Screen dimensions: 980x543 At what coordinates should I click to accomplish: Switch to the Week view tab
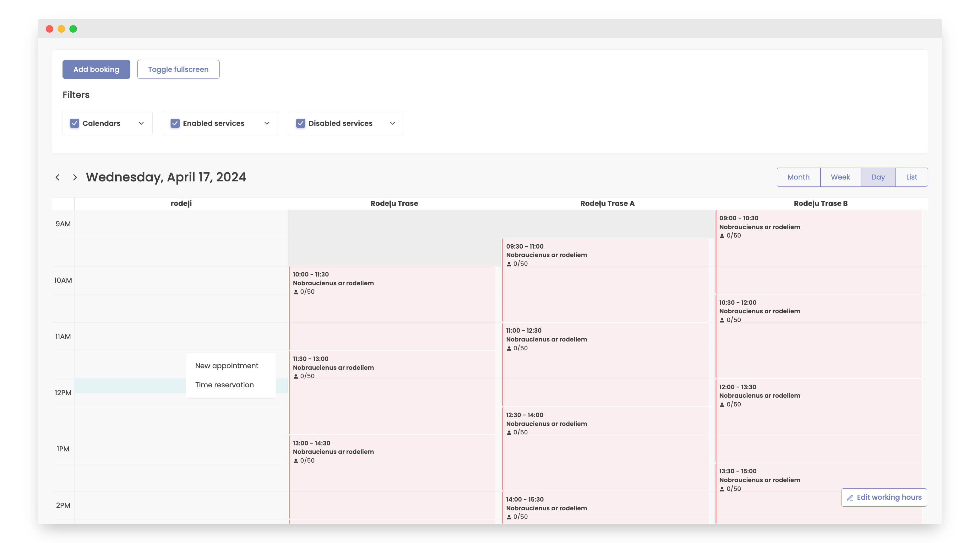click(840, 177)
